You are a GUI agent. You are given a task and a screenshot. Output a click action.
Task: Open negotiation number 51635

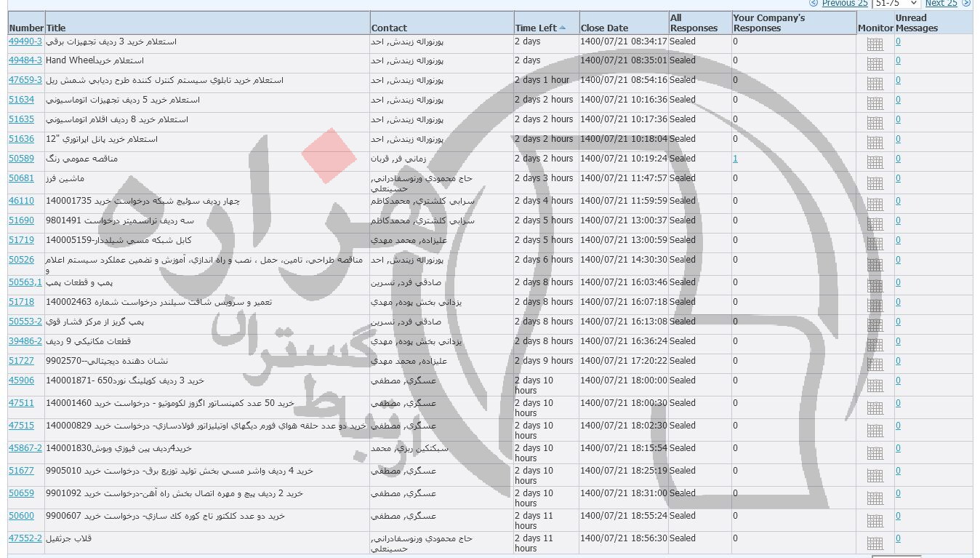[21, 119]
